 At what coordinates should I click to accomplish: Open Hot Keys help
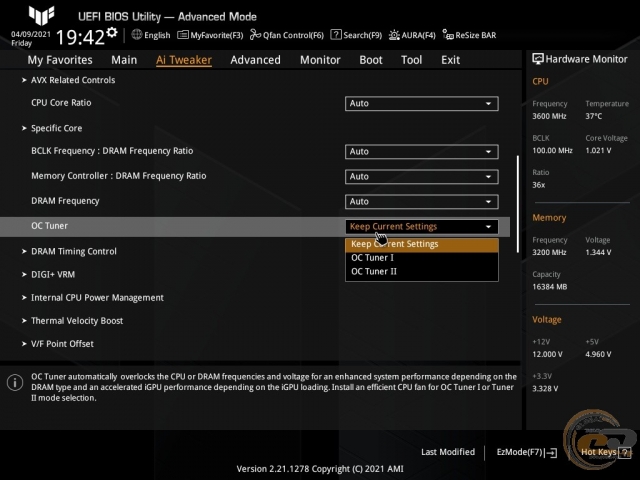pyautogui.click(x=606, y=452)
